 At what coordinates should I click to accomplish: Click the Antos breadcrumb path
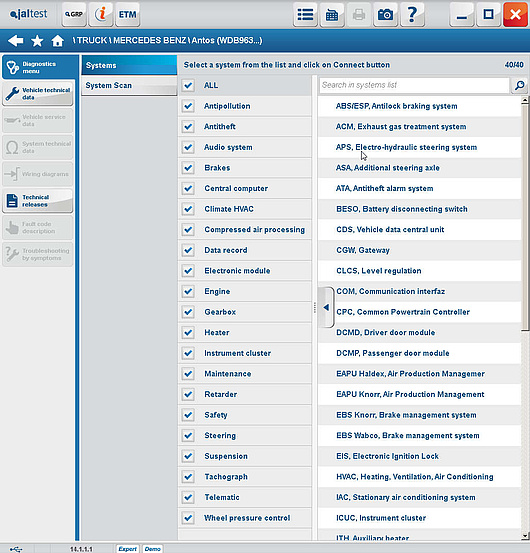point(227,41)
